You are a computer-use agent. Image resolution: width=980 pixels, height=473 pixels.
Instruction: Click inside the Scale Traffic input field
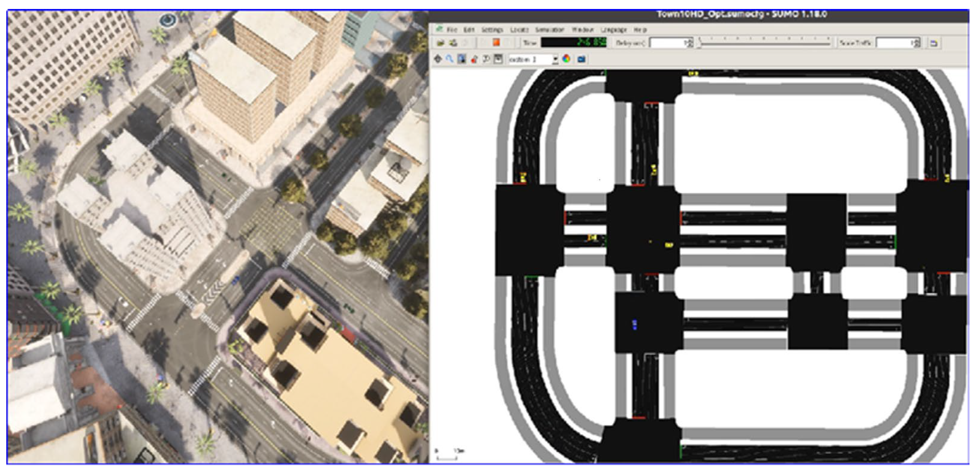894,43
